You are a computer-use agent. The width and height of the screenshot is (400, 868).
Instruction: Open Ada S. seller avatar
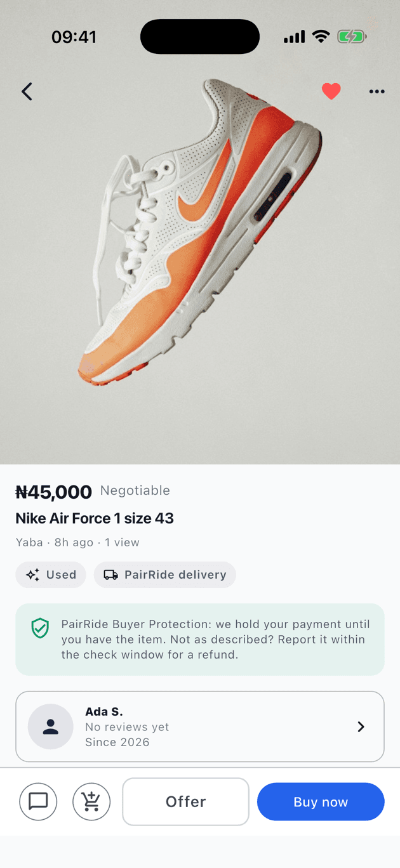coord(51,727)
